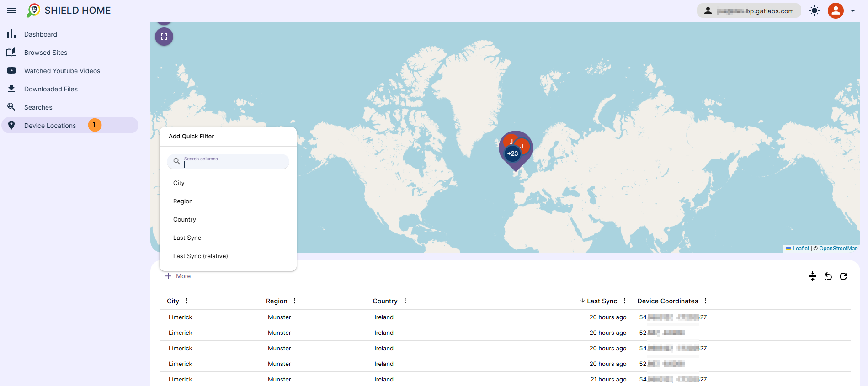The image size is (868, 386).
Task: Click the +23 cluster marker on map
Action: (512, 154)
